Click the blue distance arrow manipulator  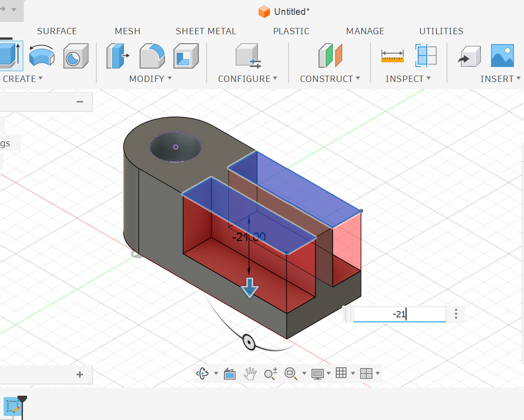click(250, 287)
